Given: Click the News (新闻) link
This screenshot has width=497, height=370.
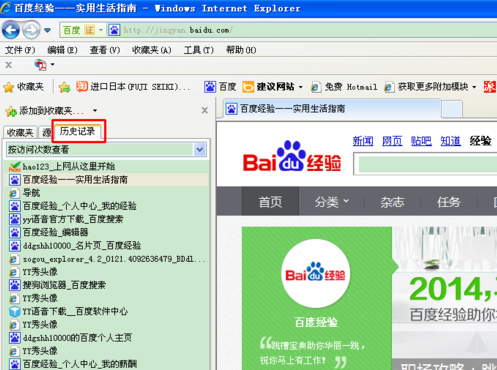Looking at the screenshot, I should click(363, 141).
